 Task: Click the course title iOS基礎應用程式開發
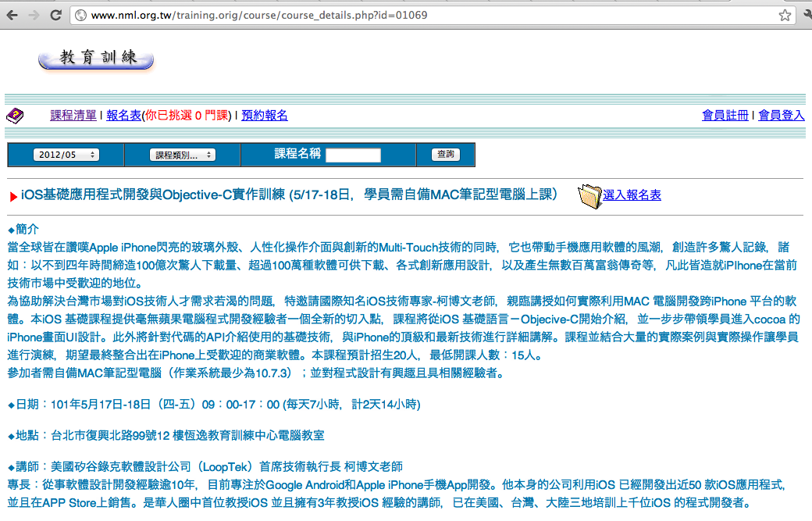pyautogui.click(x=289, y=194)
